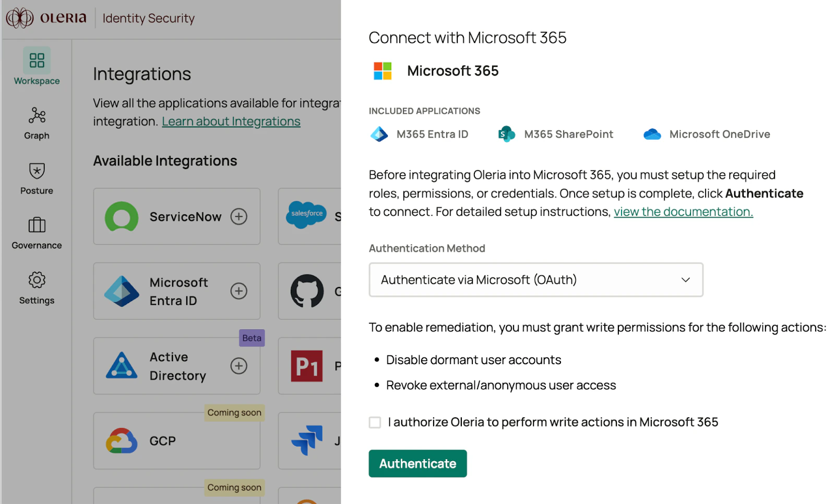Click M365 Entra ID application name

(x=432, y=135)
